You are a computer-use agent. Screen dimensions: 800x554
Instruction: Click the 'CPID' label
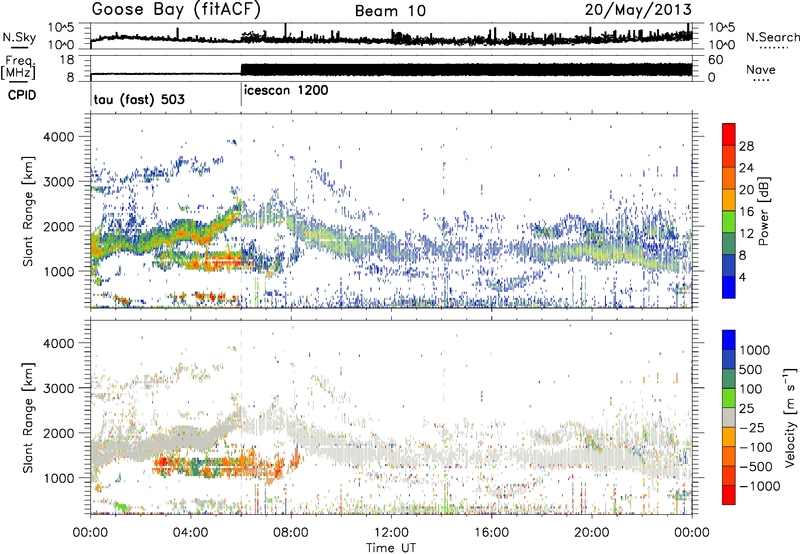(x=22, y=95)
